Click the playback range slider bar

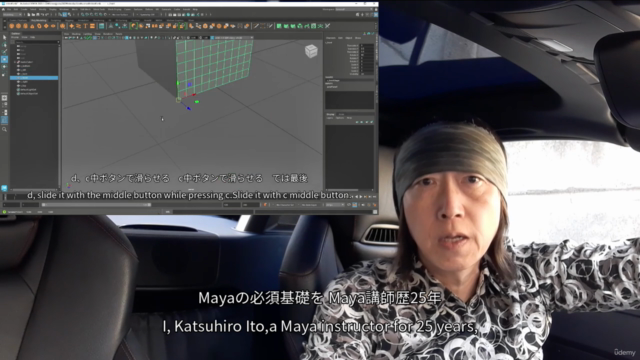[x=97, y=204]
